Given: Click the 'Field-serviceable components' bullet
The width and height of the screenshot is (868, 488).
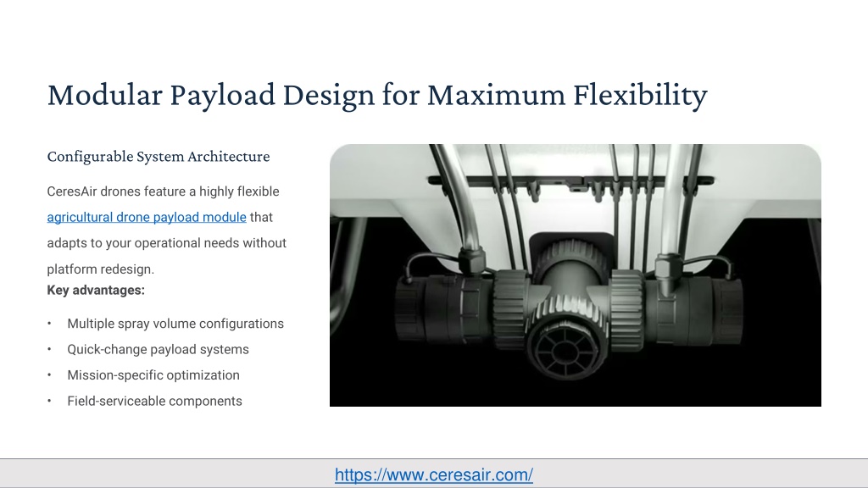Looking at the screenshot, I should [155, 401].
